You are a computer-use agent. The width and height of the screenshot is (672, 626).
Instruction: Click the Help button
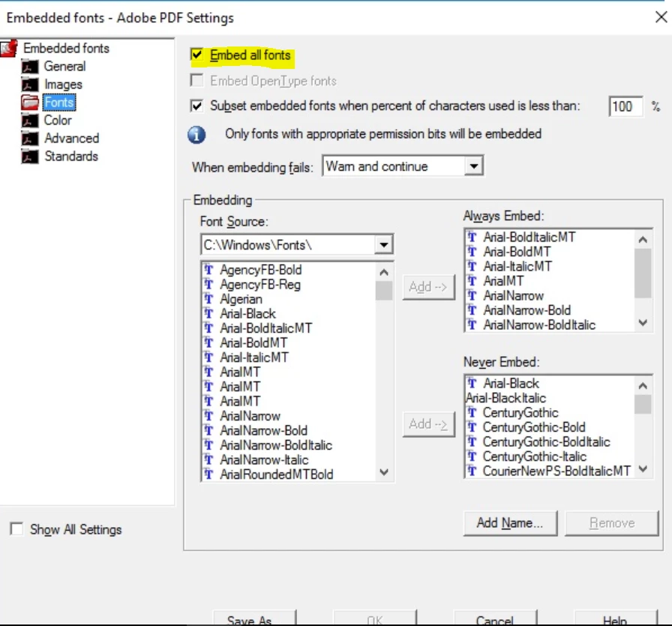615,618
